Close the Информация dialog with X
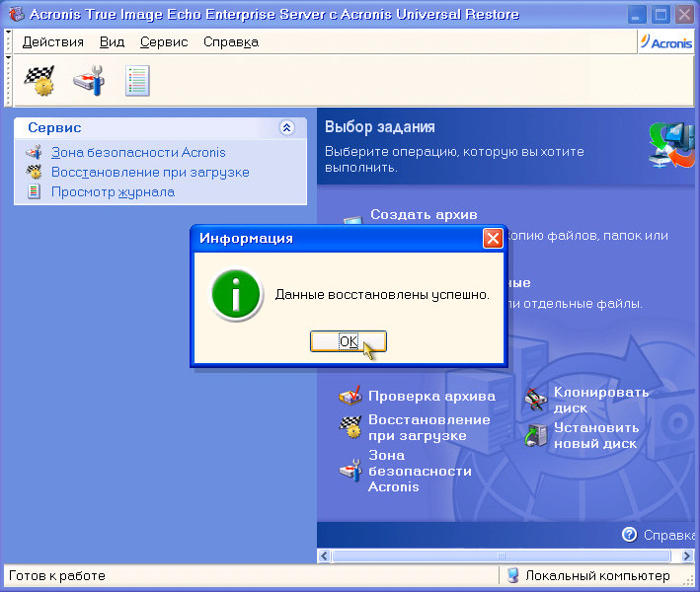The image size is (700, 592). click(493, 239)
